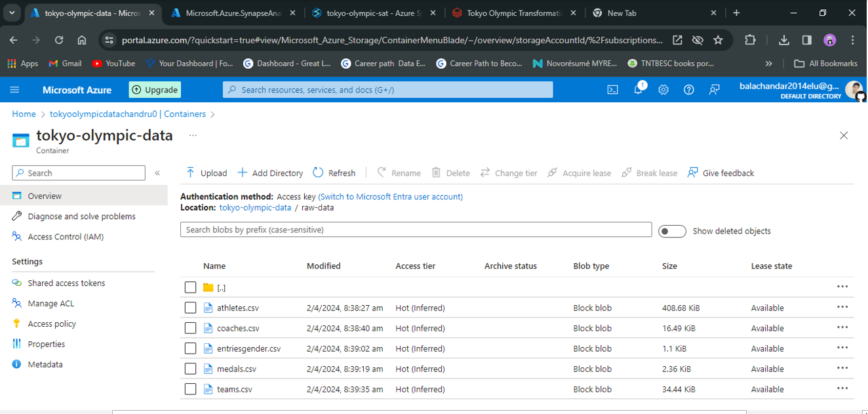Image resolution: width=868 pixels, height=414 pixels.
Task: Open the Chrome three-dot menu
Action: pyautogui.click(x=853, y=40)
